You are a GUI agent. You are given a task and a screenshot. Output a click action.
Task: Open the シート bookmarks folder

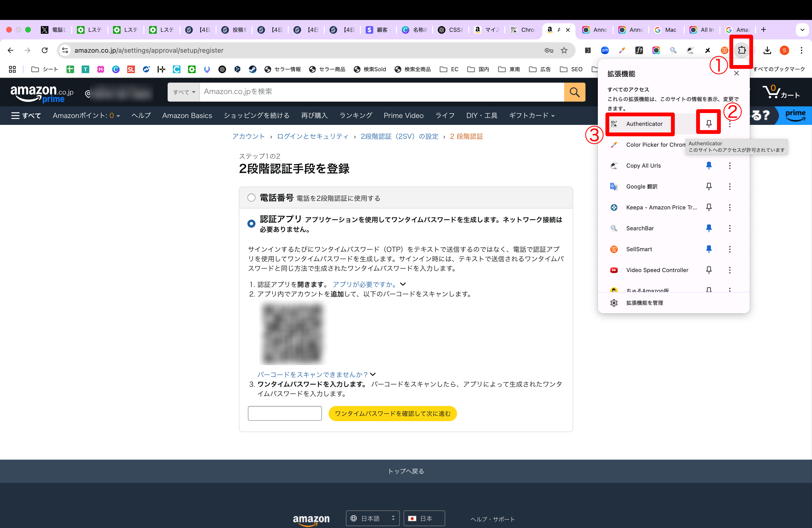click(x=45, y=69)
